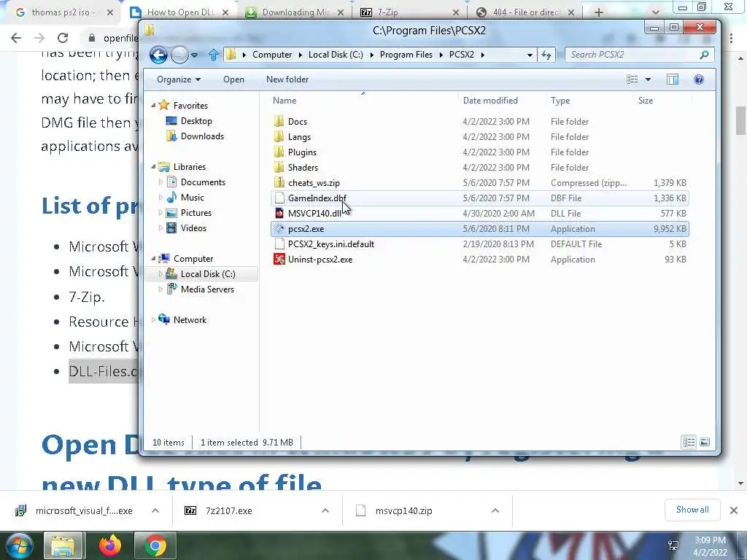
Task: Click the Change your view icon
Action: pyautogui.click(x=632, y=79)
